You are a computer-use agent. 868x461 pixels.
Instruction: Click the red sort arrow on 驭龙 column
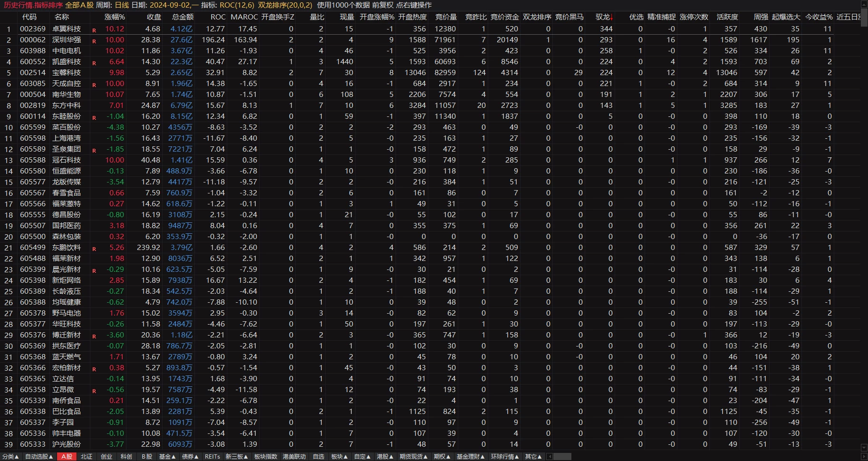coord(612,18)
